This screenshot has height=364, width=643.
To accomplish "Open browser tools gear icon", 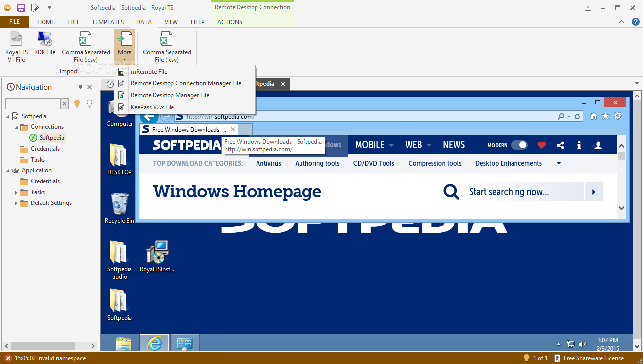I will [x=618, y=116].
